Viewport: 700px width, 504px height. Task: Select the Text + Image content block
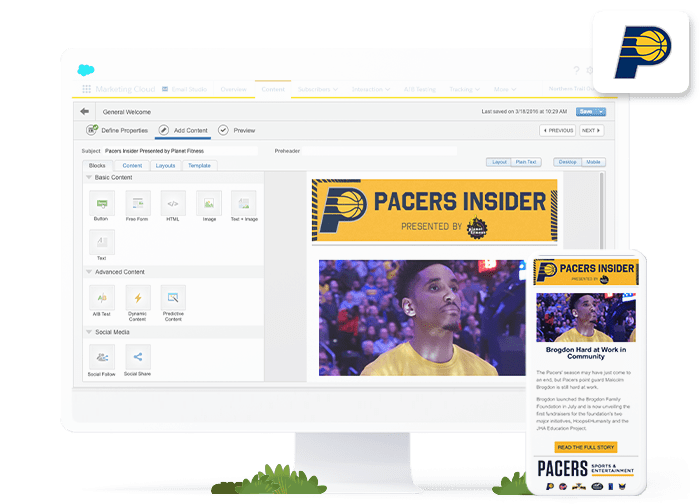tap(244, 204)
